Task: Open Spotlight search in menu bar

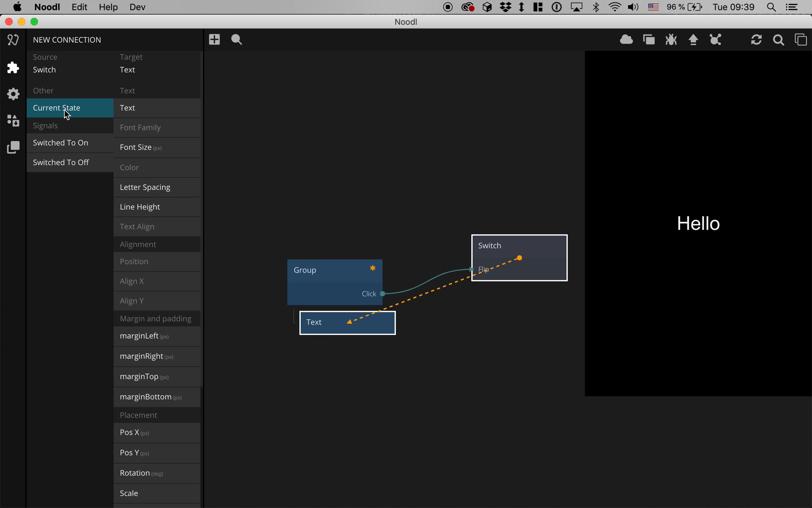Action: click(x=771, y=7)
